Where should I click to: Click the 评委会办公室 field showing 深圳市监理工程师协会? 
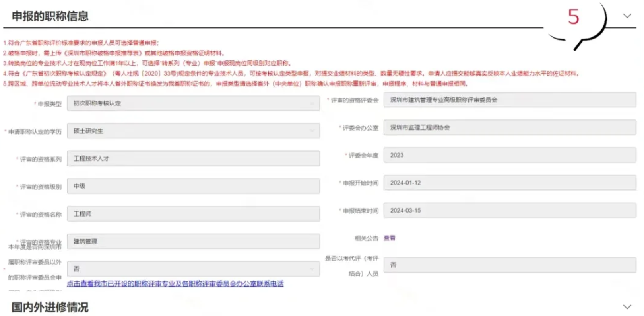(509, 127)
